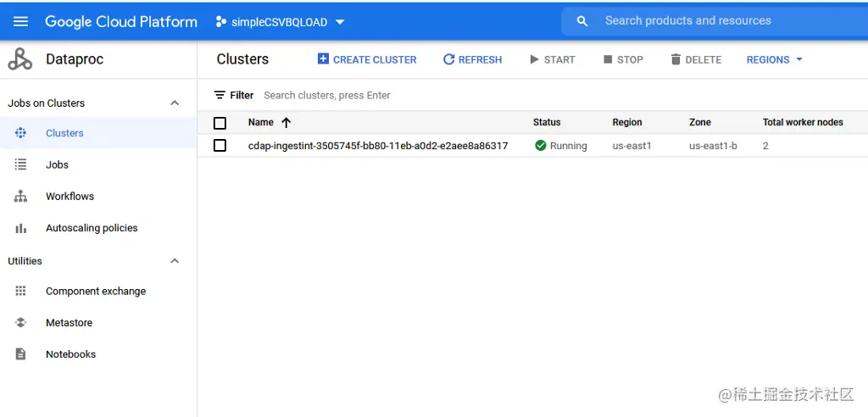Click the STOP button
The width and height of the screenshot is (868, 417).
[x=623, y=59]
